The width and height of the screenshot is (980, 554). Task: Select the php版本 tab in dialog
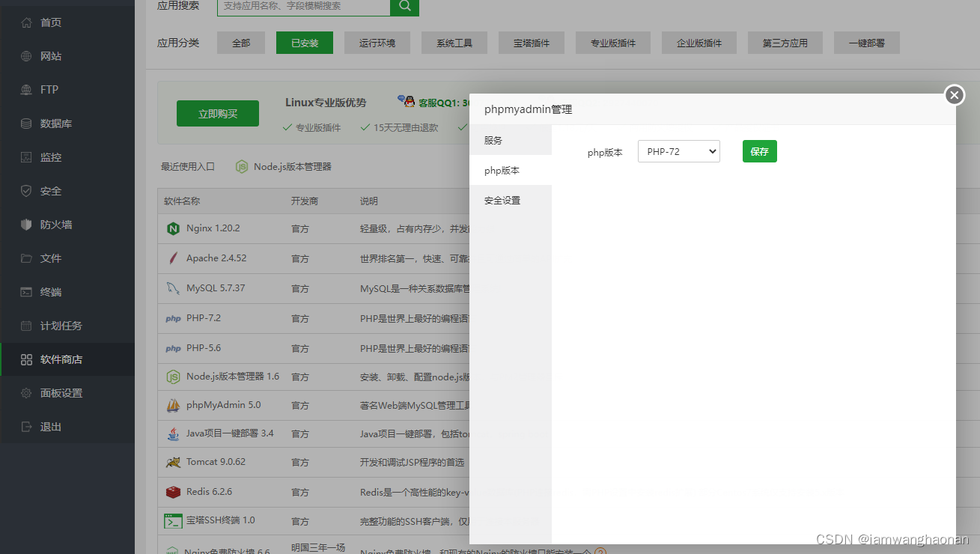[x=511, y=170]
